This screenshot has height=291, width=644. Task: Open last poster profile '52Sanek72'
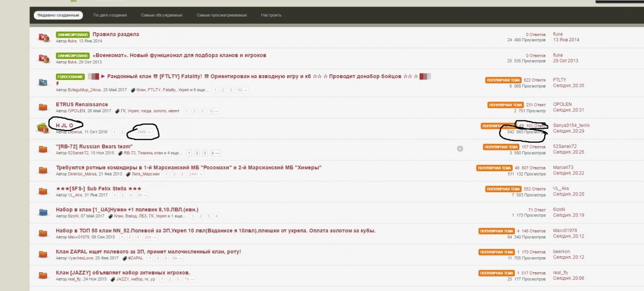565,146
